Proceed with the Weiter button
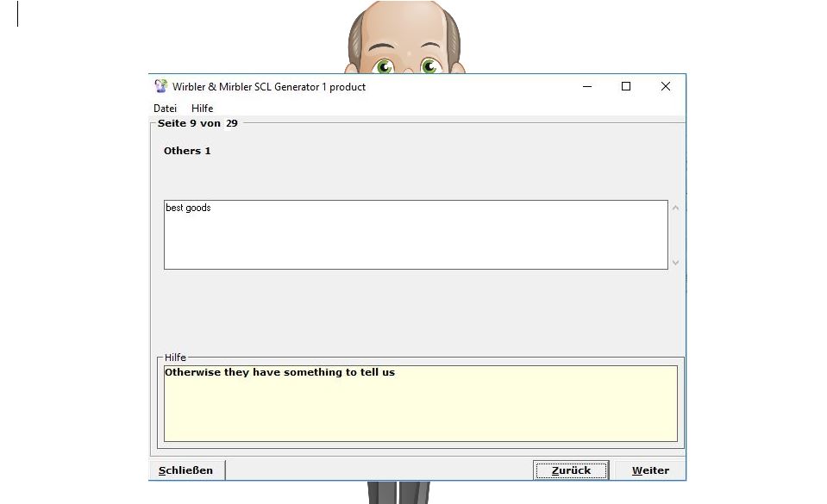 [650, 470]
